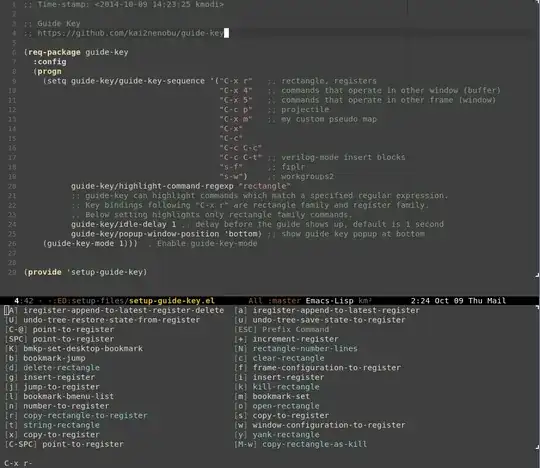Click frame-configuration-to-register entry
Screen dimensions: 540x468
318,368
